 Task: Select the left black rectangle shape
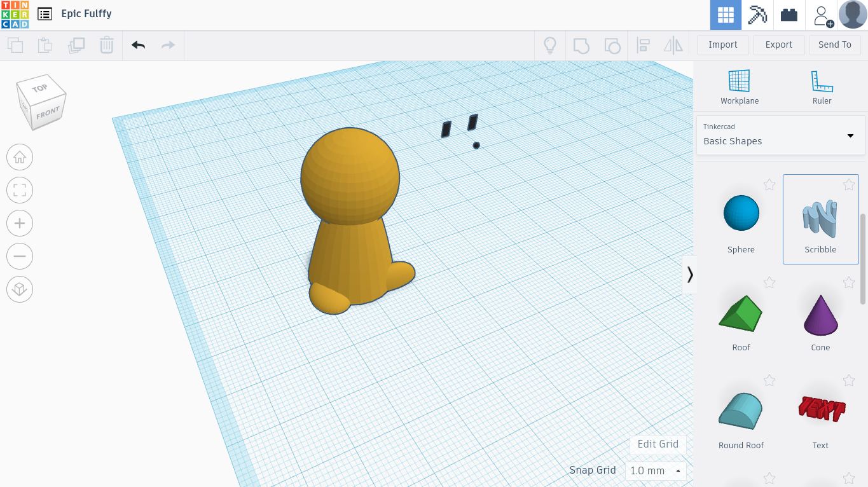tap(446, 129)
